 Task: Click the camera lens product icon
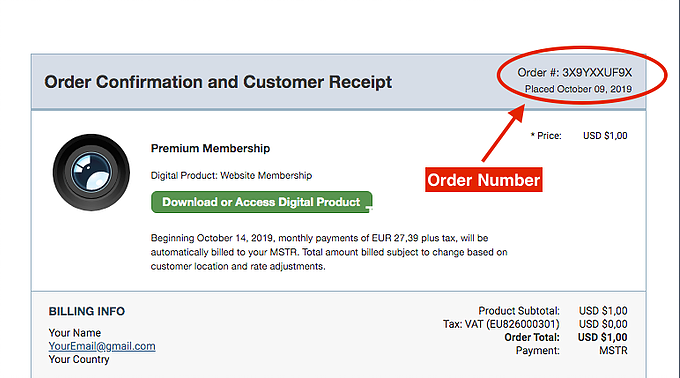(91, 172)
